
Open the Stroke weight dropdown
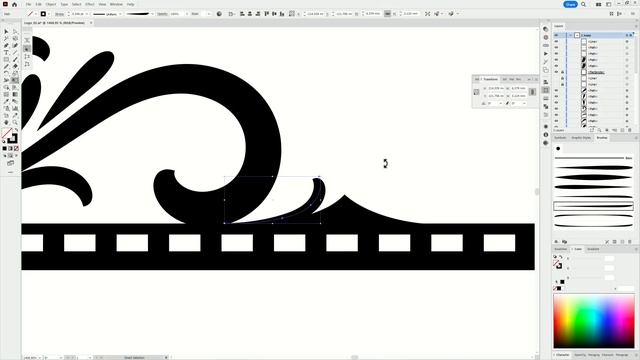point(87,14)
